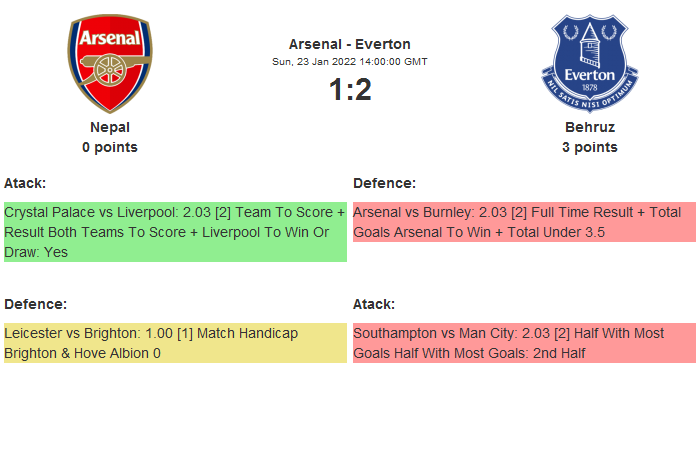Viewport: 700px width, 460px height.
Task: Click the match date Sun, 23 Jan 2022
Action: [349, 62]
